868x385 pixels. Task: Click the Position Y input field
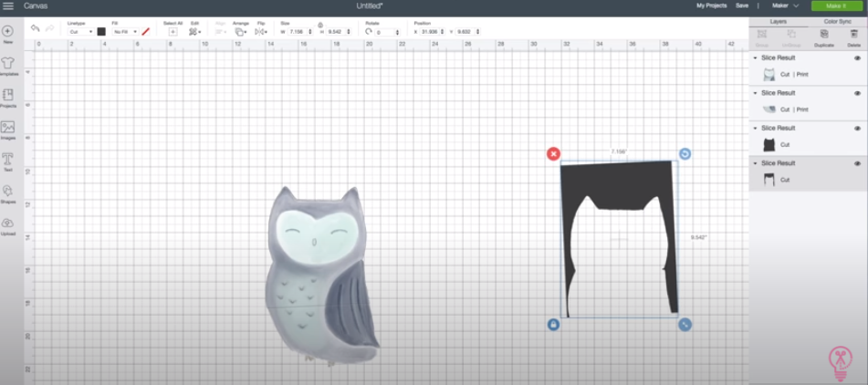coord(468,32)
